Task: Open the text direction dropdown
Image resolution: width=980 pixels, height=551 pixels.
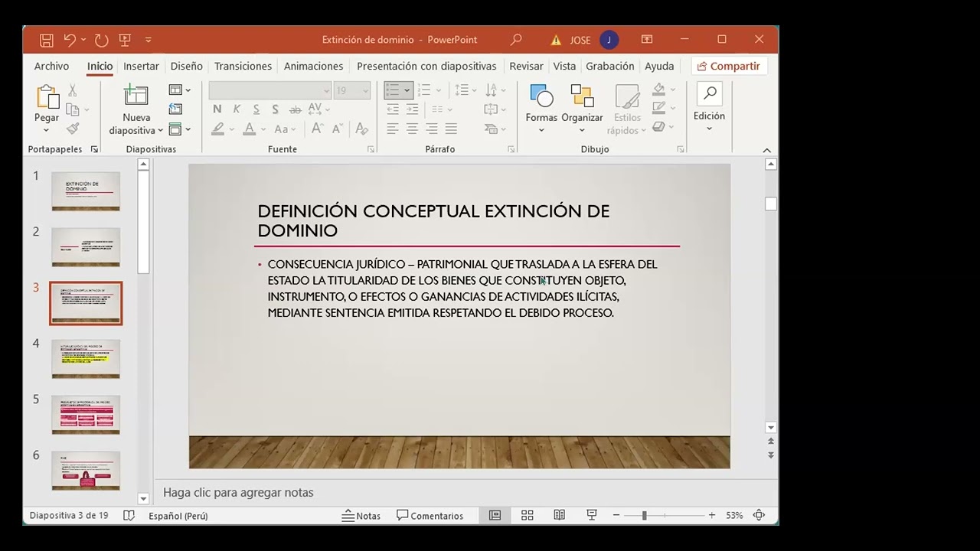Action: click(495, 90)
